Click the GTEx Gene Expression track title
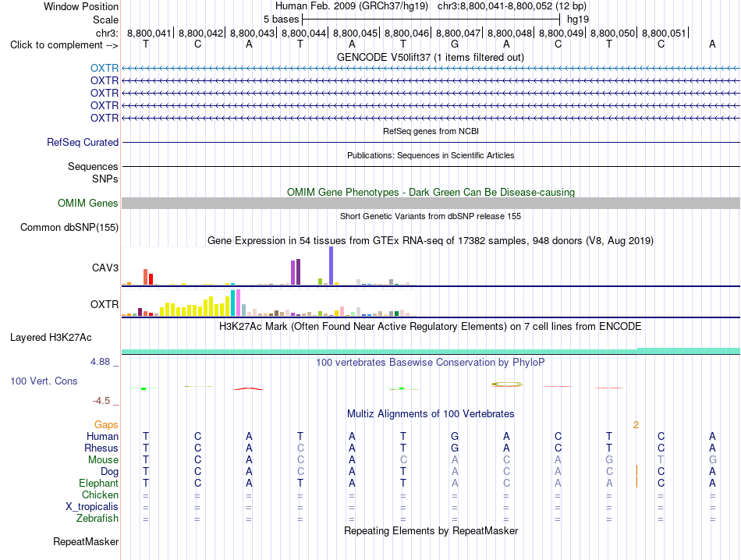Viewport: 741px width, 560px height. pos(431,240)
